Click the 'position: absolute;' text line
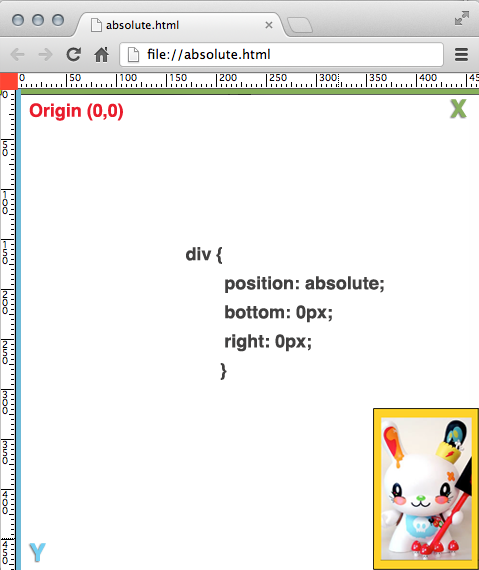The height and width of the screenshot is (570, 479). coord(304,284)
